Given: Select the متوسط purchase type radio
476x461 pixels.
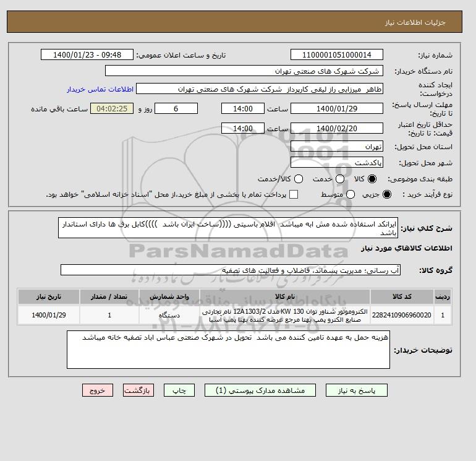Looking at the screenshot, I should [351, 194].
